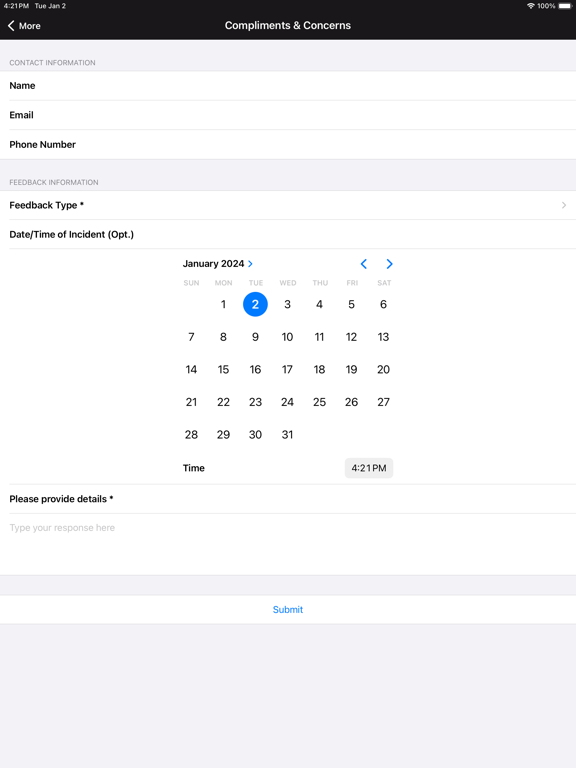The width and height of the screenshot is (576, 768).
Task: Tap the battery status icon
Action: (565, 6)
